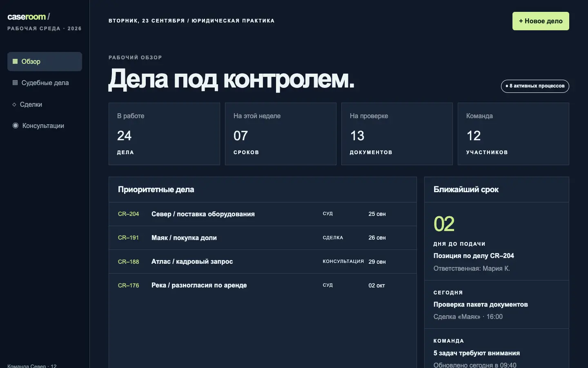
Task: Select Маяк / покупка доли case
Action: tap(184, 238)
